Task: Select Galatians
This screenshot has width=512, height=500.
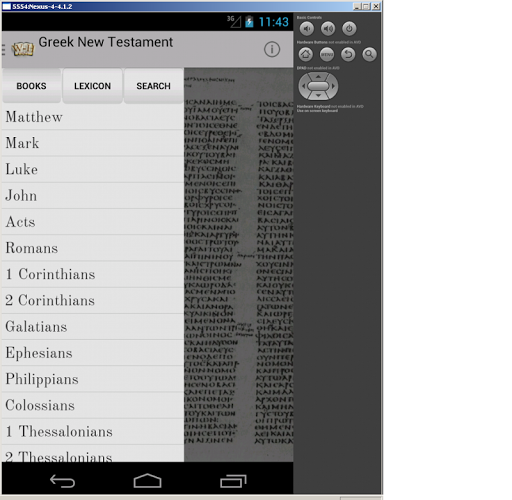Action: tap(93, 327)
